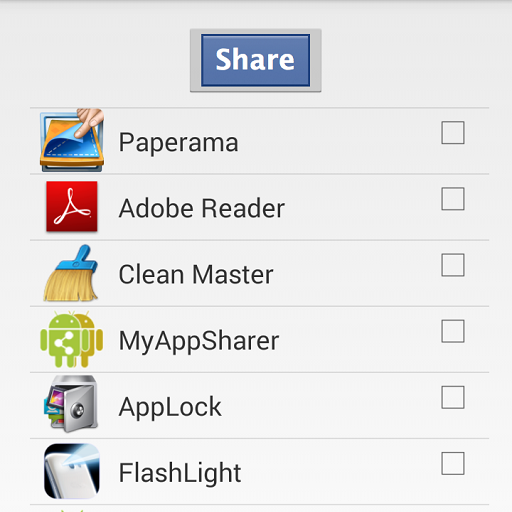Click the FlashLight text label
Viewport: 512px width, 512px height.
pyautogui.click(x=180, y=473)
